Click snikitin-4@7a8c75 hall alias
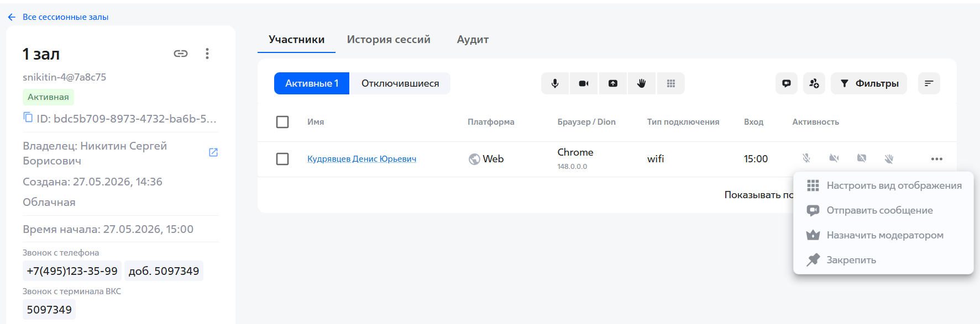980x324 pixels. (x=64, y=77)
